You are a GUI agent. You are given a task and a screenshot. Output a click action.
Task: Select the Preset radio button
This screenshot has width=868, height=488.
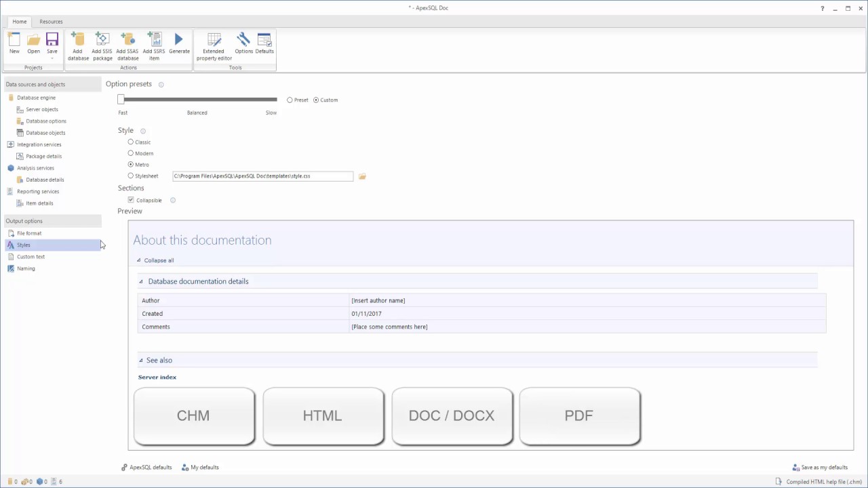tap(290, 100)
